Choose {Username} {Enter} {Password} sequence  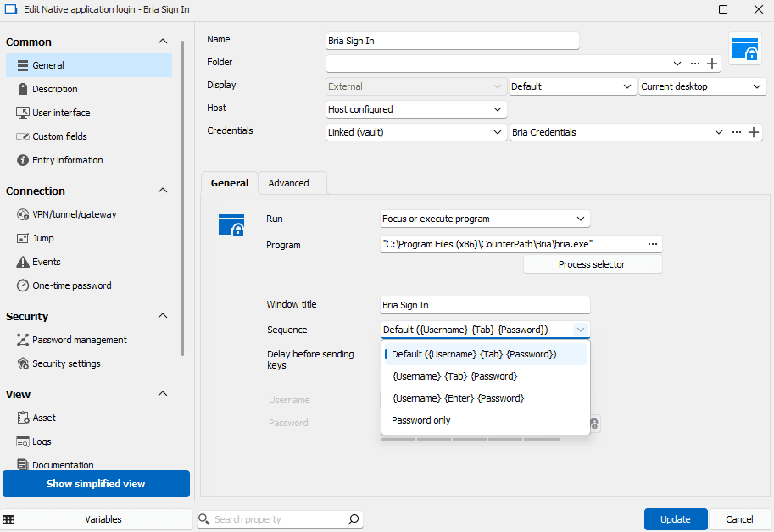[458, 398]
